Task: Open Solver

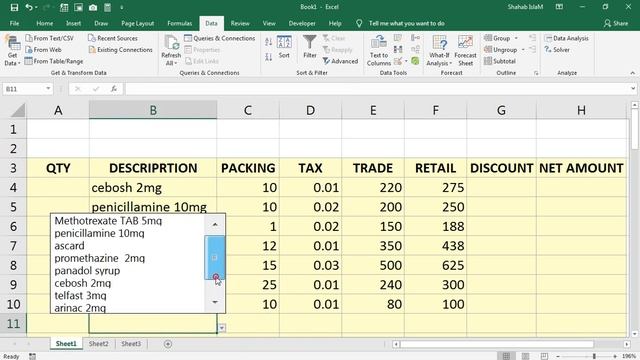Action: click(557, 49)
